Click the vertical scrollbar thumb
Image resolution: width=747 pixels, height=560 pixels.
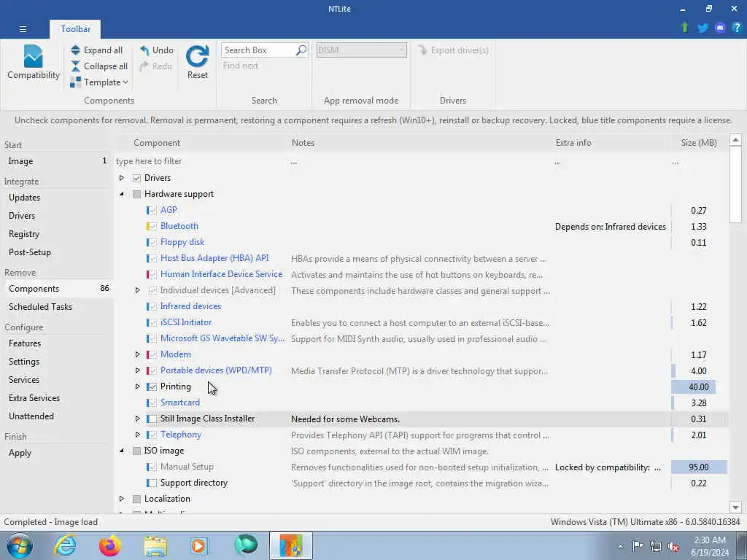click(x=735, y=184)
